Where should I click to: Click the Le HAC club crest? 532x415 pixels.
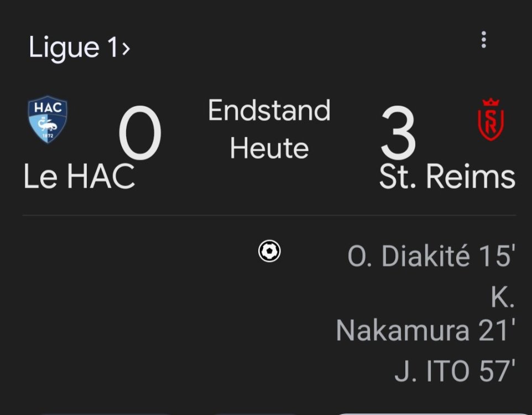[48, 121]
